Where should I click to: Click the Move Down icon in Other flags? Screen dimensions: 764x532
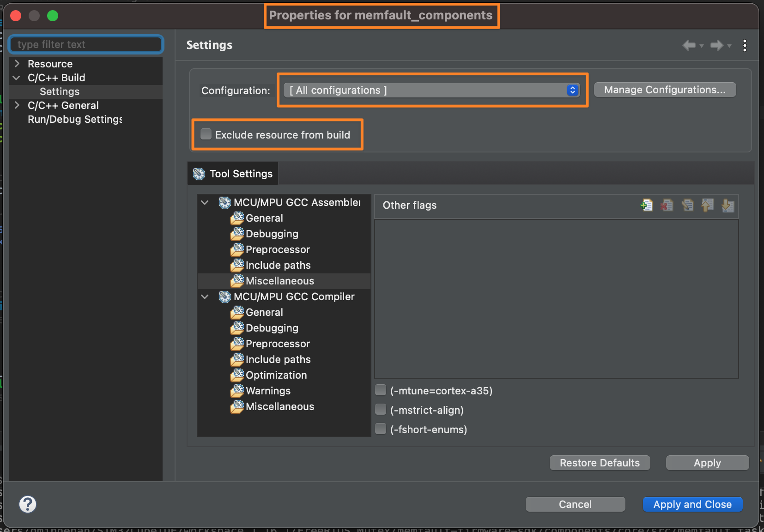728,205
